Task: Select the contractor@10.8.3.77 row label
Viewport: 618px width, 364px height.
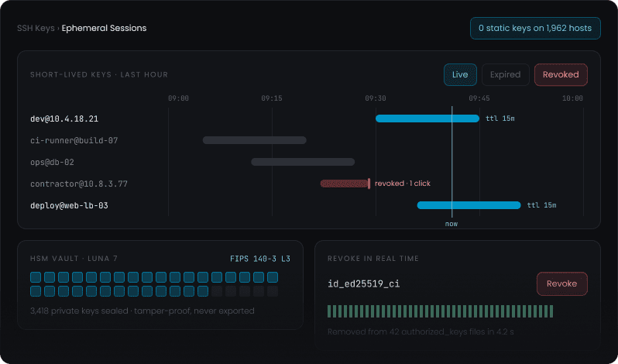Action: (x=79, y=184)
